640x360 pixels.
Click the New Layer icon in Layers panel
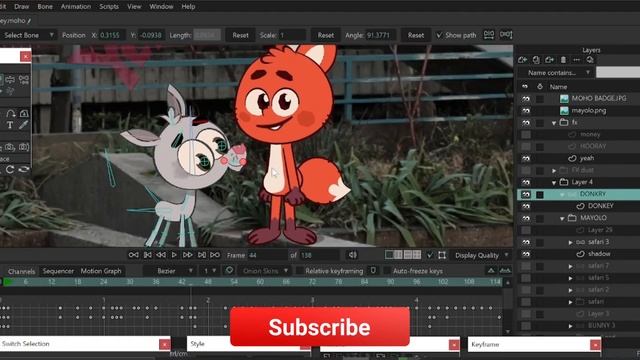522,60
